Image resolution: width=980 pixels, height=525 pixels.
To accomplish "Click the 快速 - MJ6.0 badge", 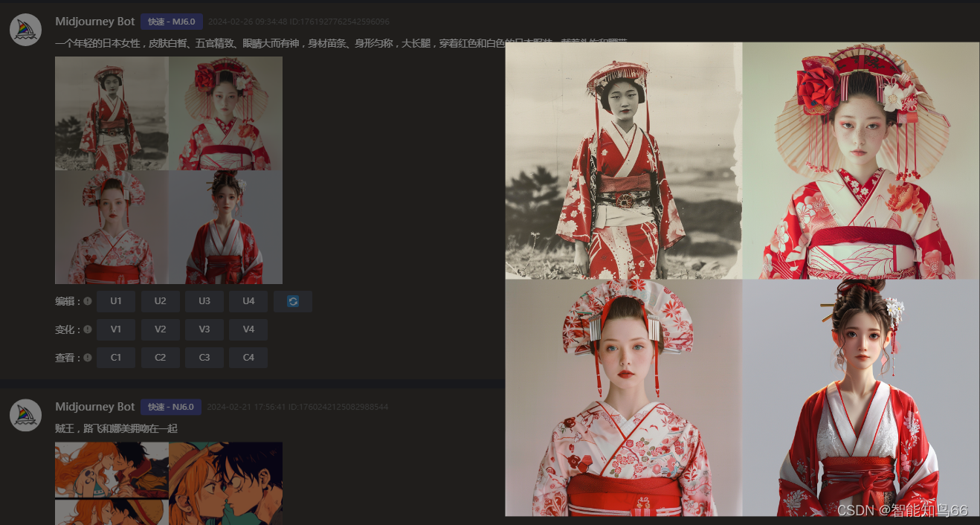I will tap(172, 22).
